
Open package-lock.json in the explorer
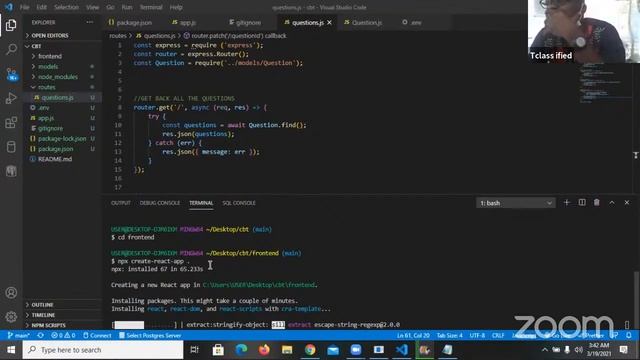coord(62,139)
